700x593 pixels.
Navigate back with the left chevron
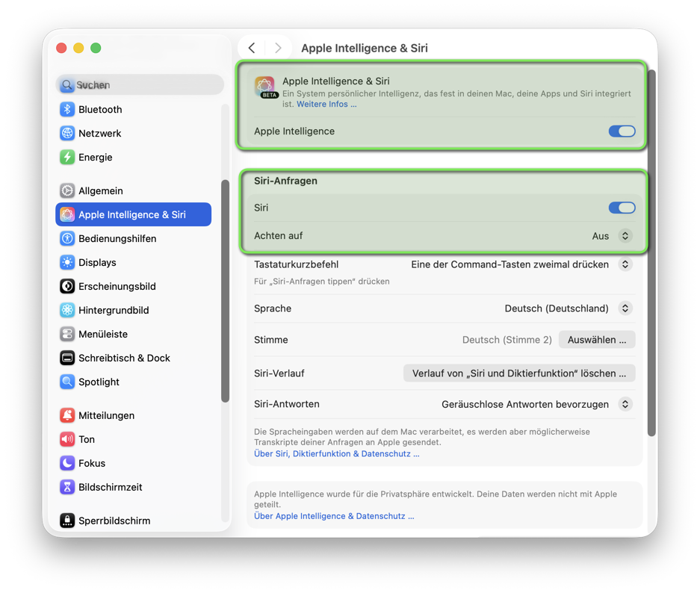252,48
